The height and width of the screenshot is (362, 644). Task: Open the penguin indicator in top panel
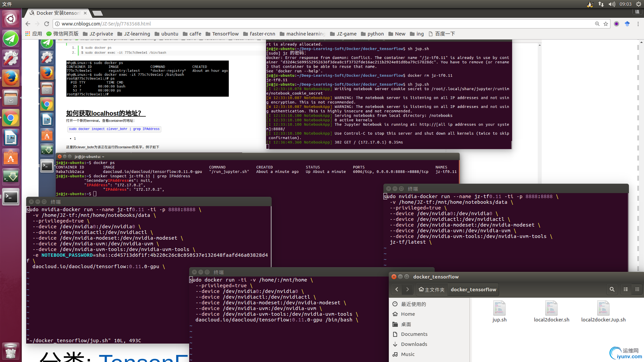pyautogui.click(x=590, y=4)
